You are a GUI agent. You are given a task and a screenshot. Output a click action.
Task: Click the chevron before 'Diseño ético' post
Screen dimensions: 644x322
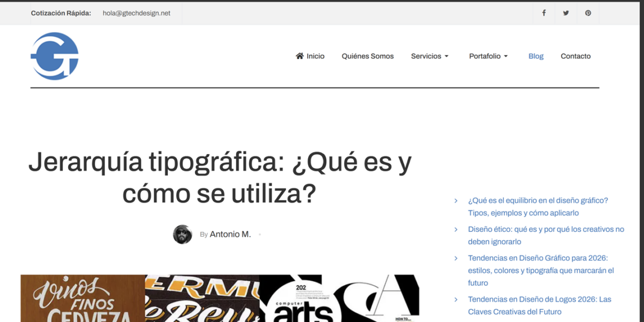click(456, 229)
